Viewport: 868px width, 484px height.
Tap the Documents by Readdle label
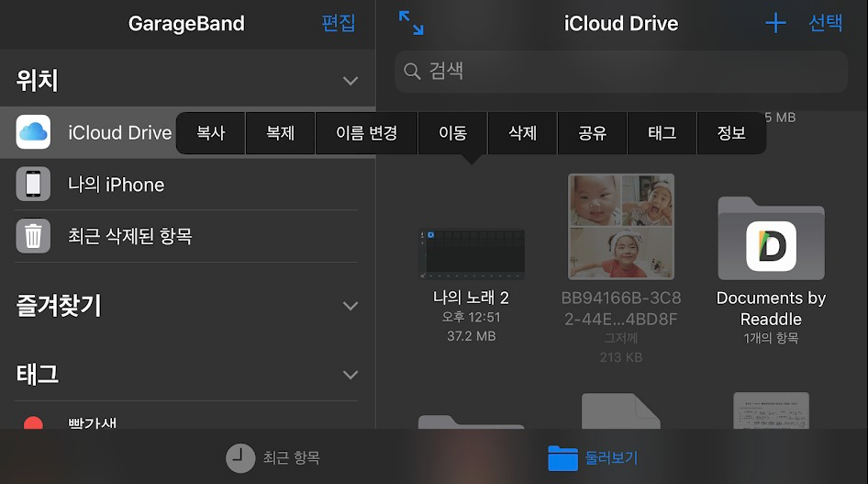[771, 309]
